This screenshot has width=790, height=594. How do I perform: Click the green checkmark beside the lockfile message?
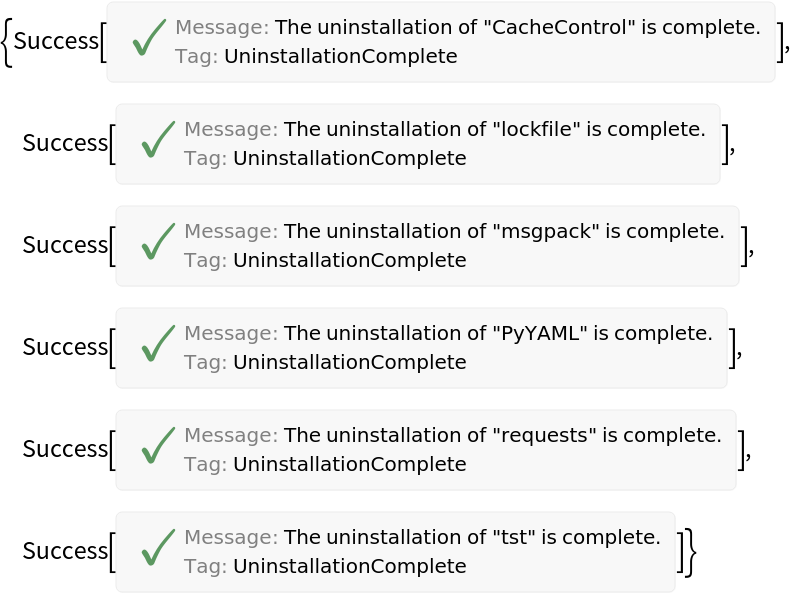click(x=158, y=141)
